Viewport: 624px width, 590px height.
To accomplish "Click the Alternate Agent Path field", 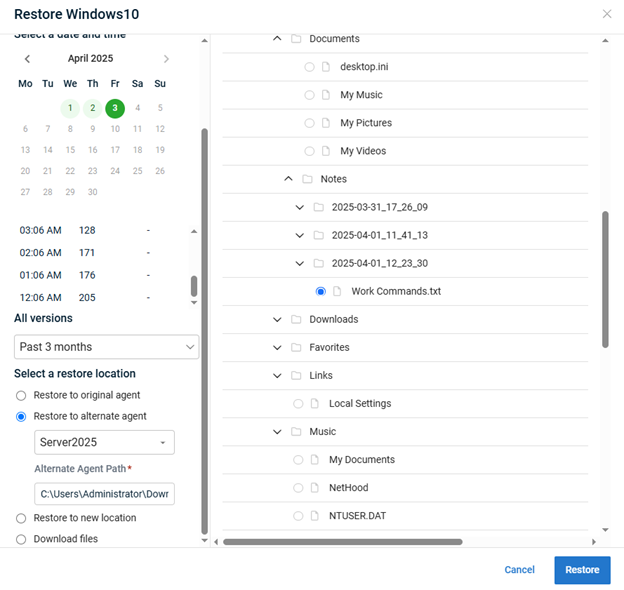I will point(104,494).
